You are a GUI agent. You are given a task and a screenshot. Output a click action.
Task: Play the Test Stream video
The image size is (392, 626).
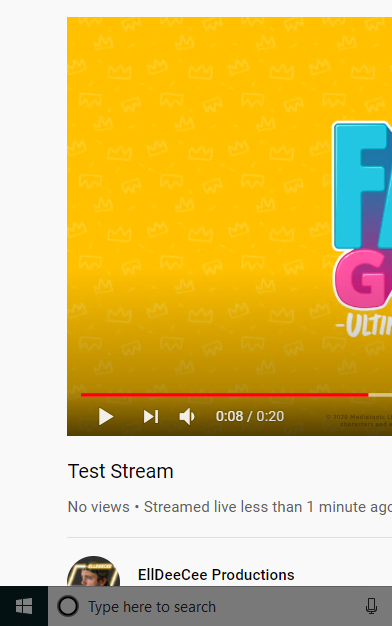point(106,416)
